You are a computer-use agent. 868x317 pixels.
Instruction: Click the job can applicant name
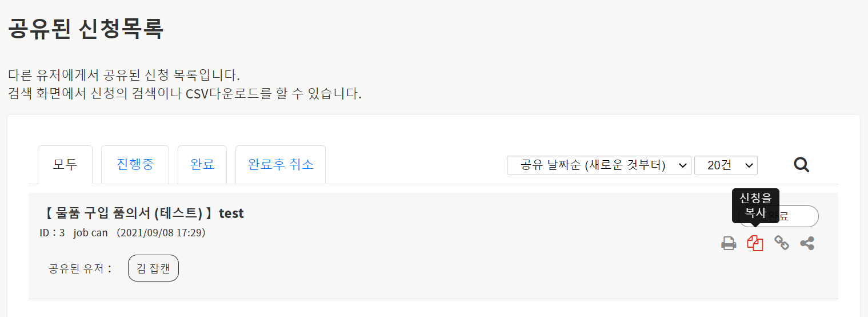90,233
